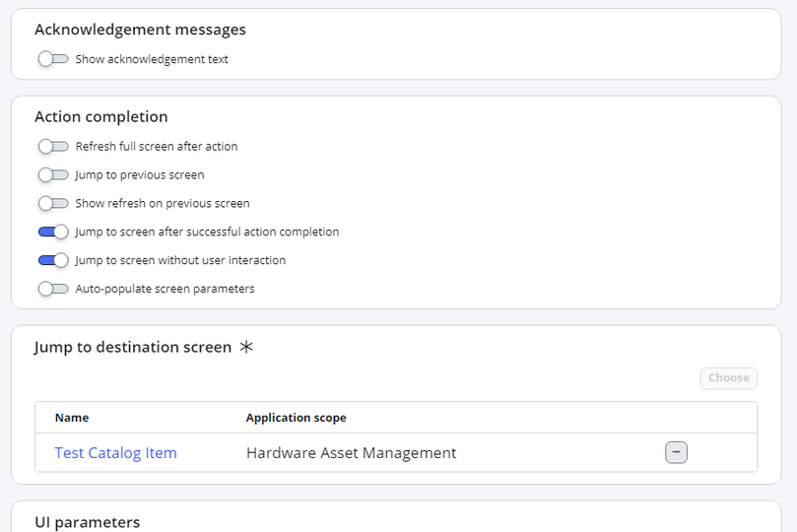
Task: Remove Test Catalog Item with minus icon
Action: (x=676, y=452)
